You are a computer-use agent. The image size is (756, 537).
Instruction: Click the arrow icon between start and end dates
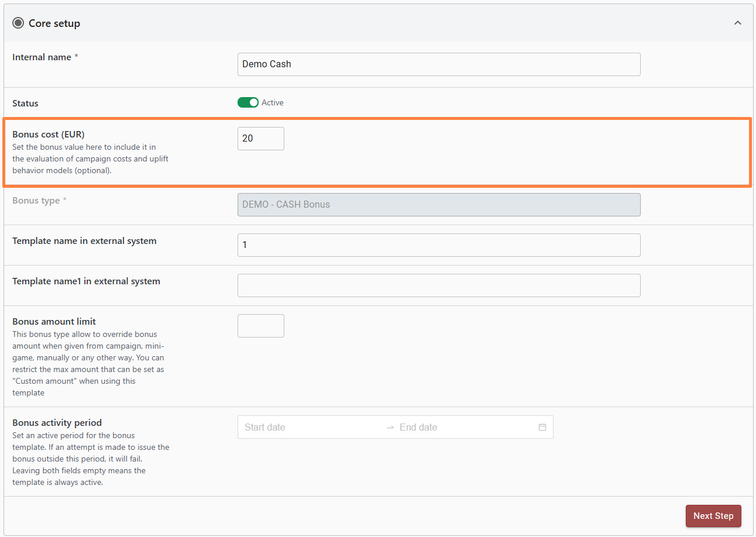point(390,427)
